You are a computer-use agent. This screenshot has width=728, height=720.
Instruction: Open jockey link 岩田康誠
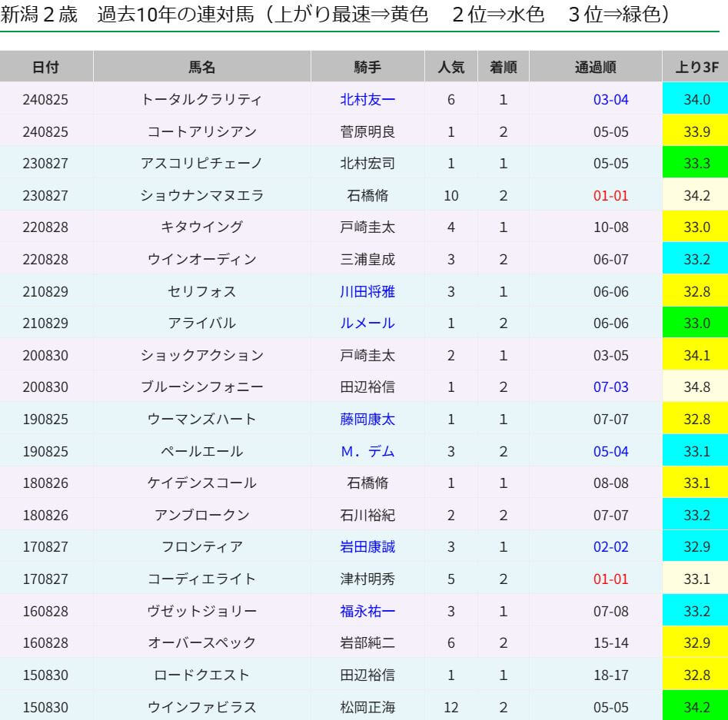click(x=367, y=547)
